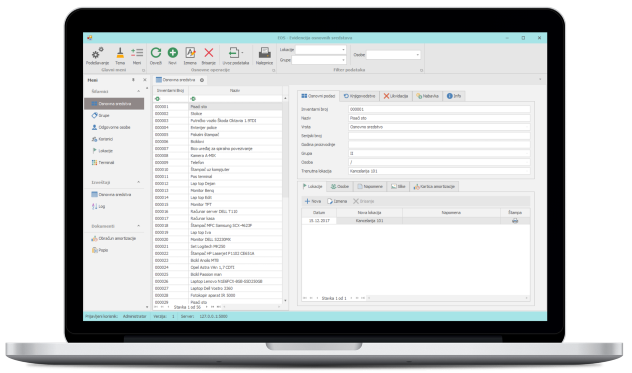This screenshot has width=632, height=373.
Task: Switch to the Knjigovodstvo tab
Action: pos(359,96)
